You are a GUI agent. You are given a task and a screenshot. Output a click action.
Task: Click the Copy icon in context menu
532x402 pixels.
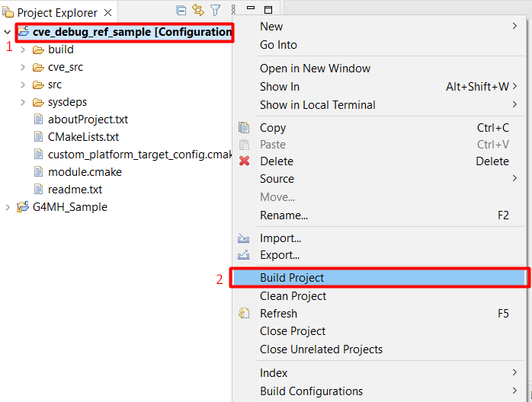(244, 128)
